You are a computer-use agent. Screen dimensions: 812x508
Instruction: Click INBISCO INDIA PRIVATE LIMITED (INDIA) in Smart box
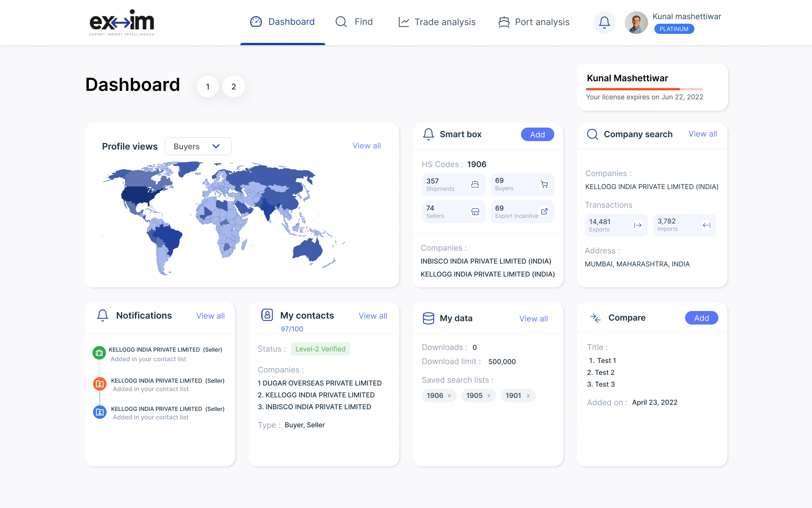coord(486,261)
